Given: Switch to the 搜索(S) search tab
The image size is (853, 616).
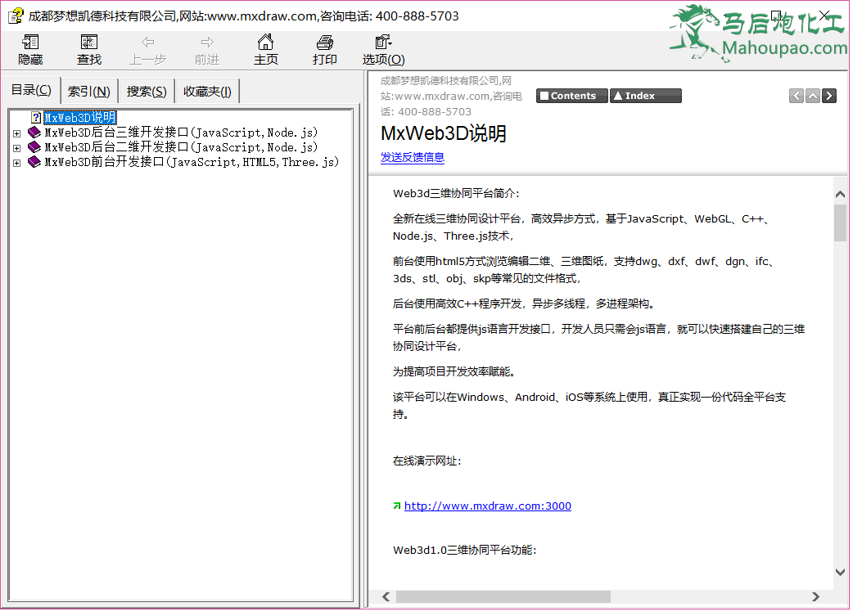Looking at the screenshot, I should 147,92.
